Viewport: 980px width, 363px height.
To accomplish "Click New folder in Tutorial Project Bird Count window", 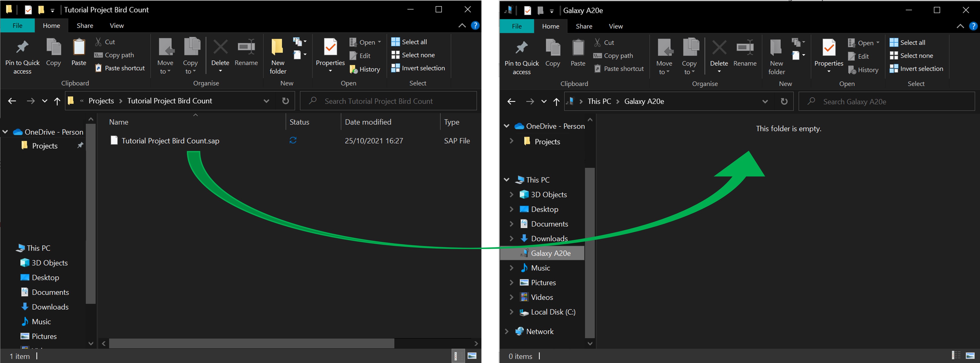I will point(278,56).
